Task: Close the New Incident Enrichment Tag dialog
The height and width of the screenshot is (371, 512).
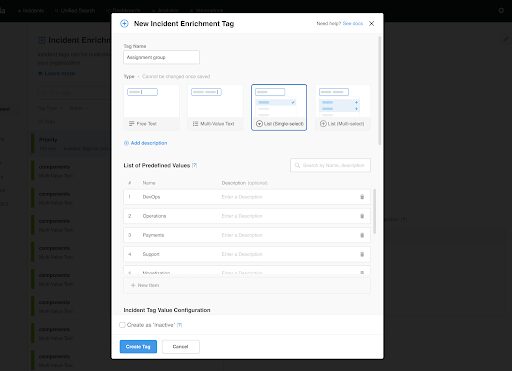Action: click(x=371, y=23)
